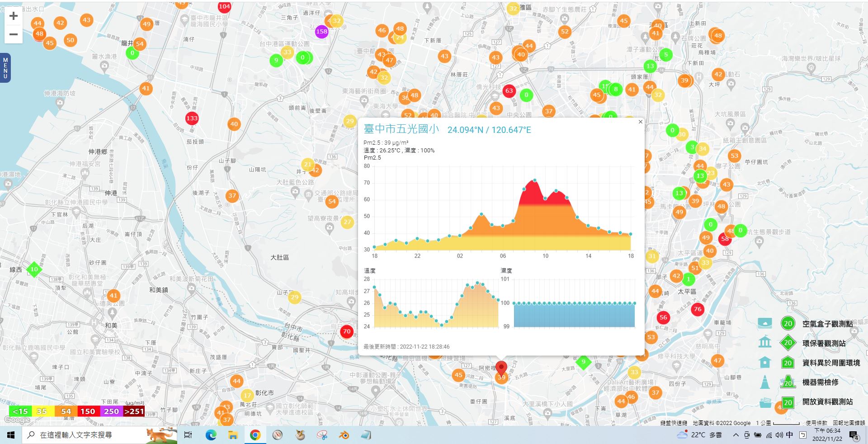This screenshot has width=868, height=444.
Task: Click the traffic cone legend icon
Action: pos(765,382)
